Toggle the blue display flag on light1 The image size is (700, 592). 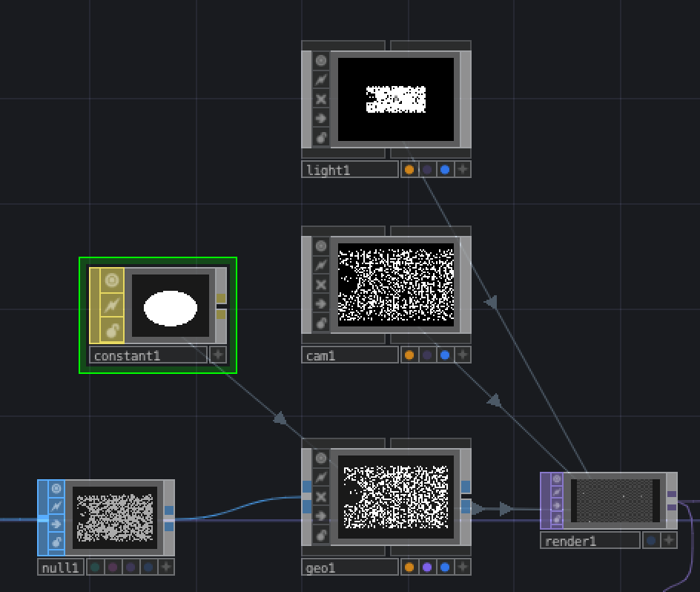tap(445, 170)
